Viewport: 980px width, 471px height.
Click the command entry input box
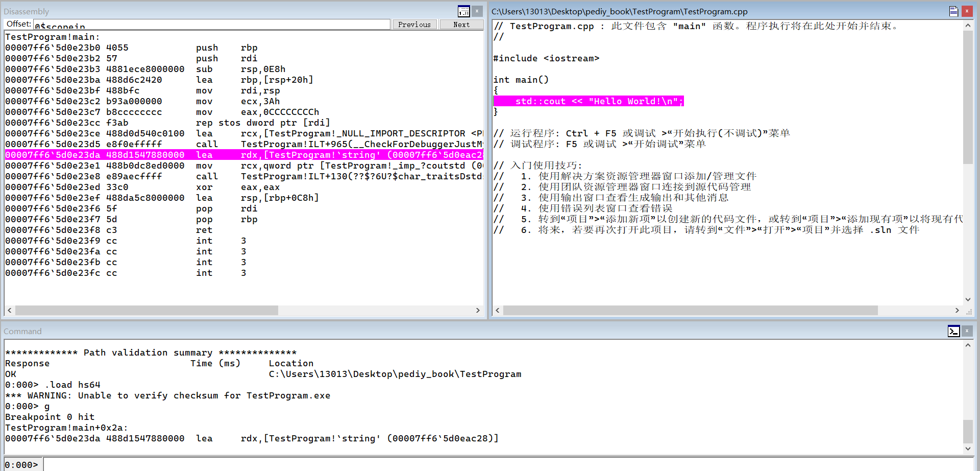pyautogui.click(x=509, y=464)
